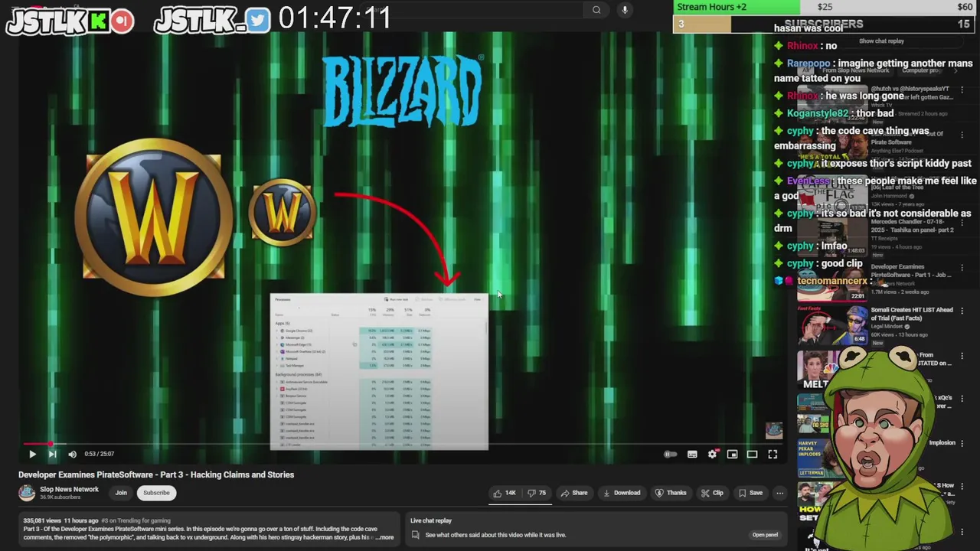Enter fullscreen via player corner icon
The image size is (980, 551).
(x=773, y=455)
